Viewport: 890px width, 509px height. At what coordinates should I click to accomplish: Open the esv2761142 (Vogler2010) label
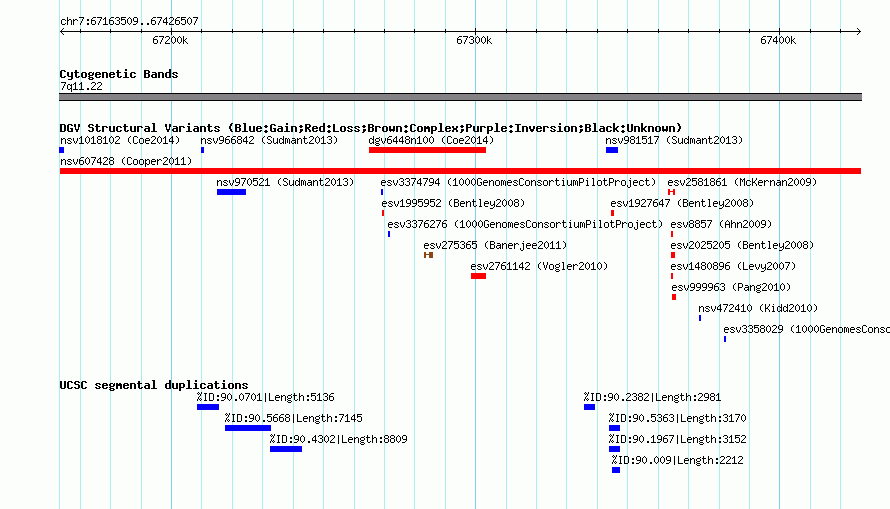[539, 266]
